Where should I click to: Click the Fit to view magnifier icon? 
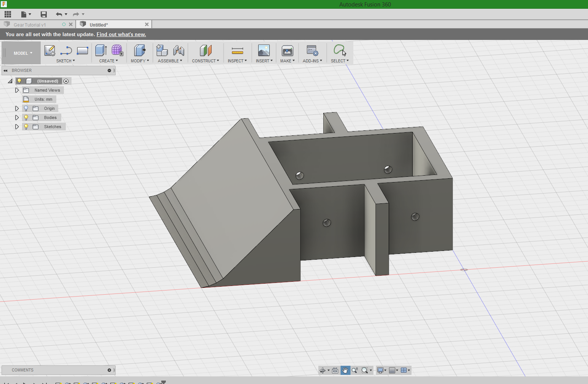pos(364,370)
